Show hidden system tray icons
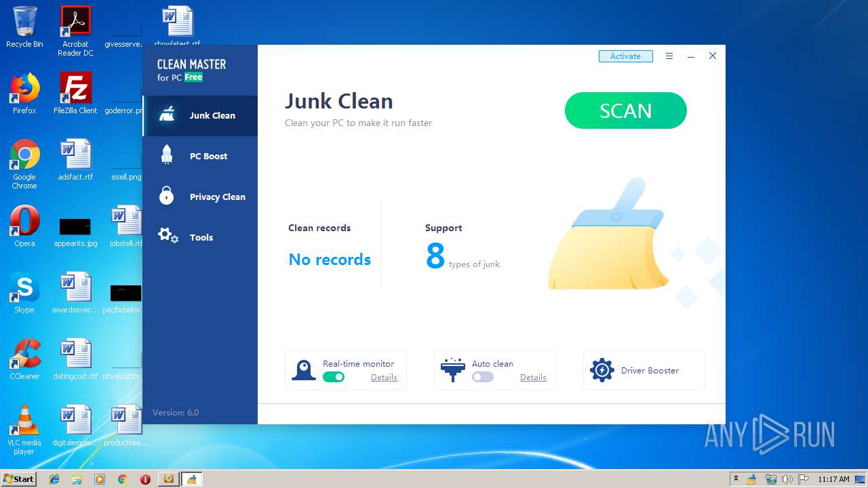The width and height of the screenshot is (868, 488). click(x=736, y=479)
